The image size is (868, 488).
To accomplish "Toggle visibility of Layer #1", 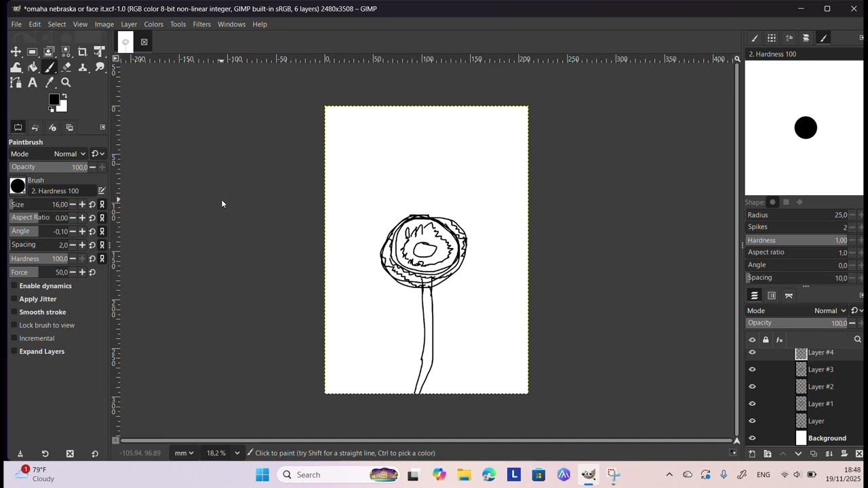I will coord(752,404).
